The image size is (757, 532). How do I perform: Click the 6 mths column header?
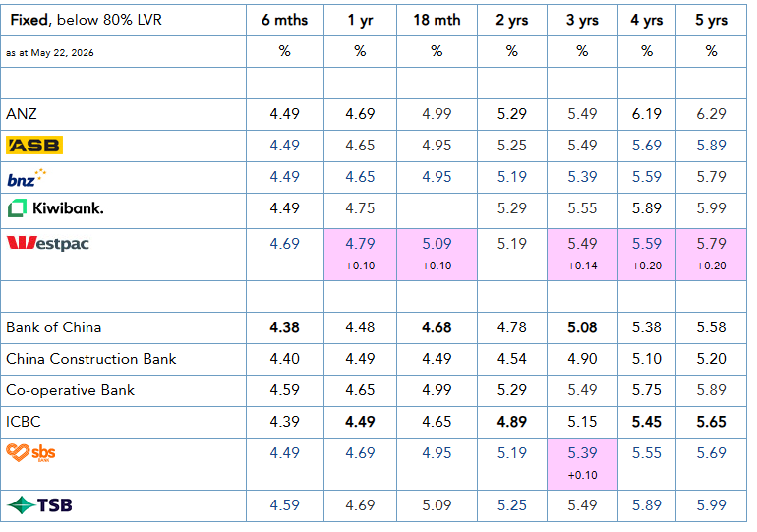(x=285, y=20)
